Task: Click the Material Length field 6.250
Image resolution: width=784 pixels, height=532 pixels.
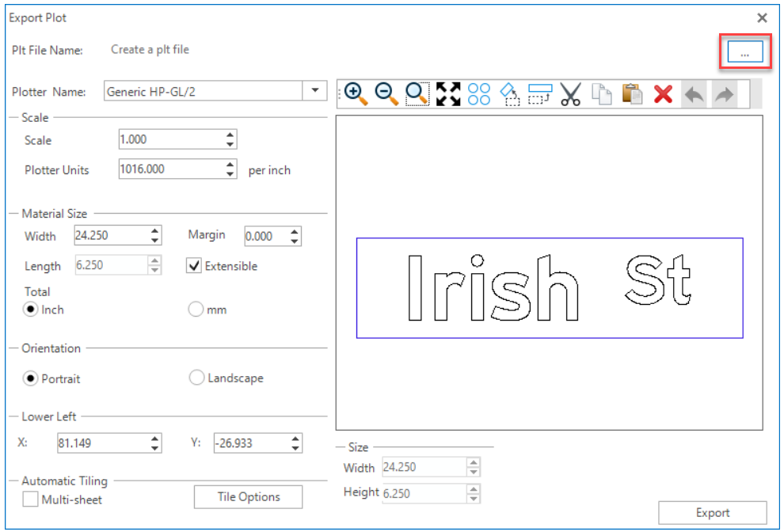Action: pos(112,265)
